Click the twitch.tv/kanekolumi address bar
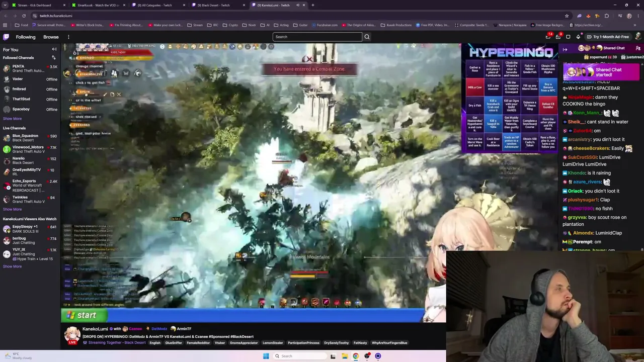The width and height of the screenshot is (644, 362). tap(297, 16)
